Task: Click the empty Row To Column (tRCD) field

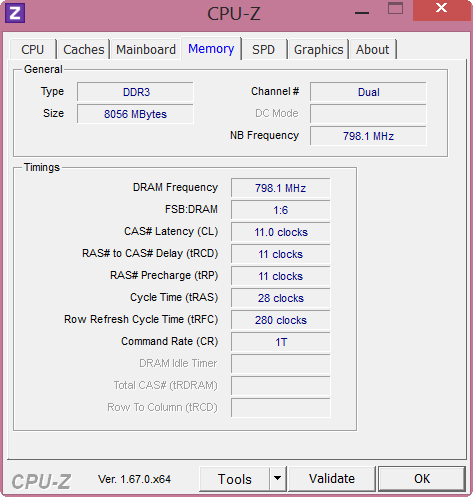Action: pos(281,408)
